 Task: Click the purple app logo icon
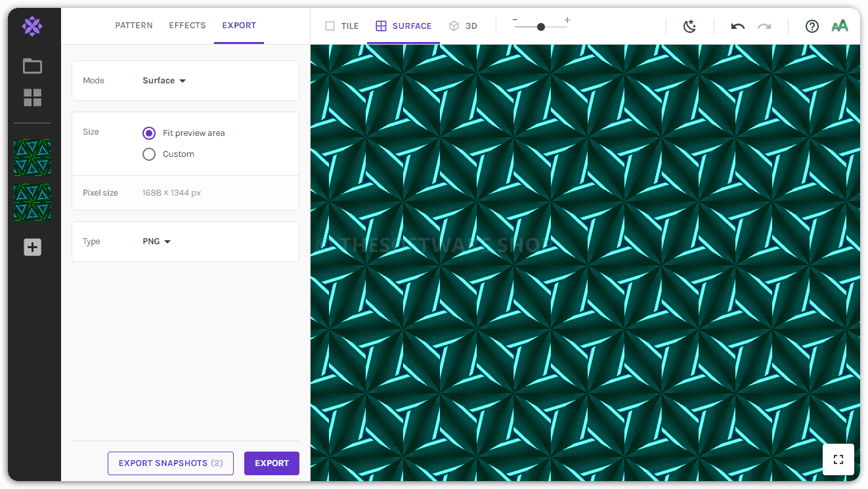pyautogui.click(x=32, y=26)
